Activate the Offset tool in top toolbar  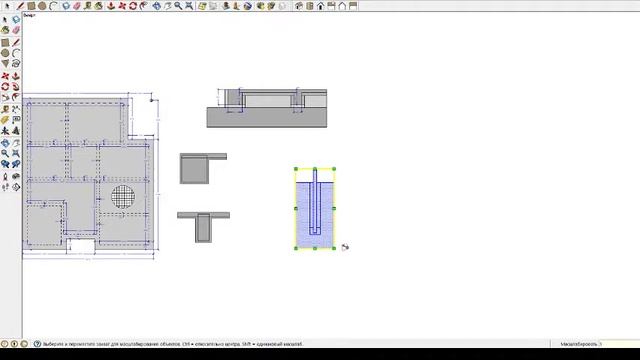143,6
